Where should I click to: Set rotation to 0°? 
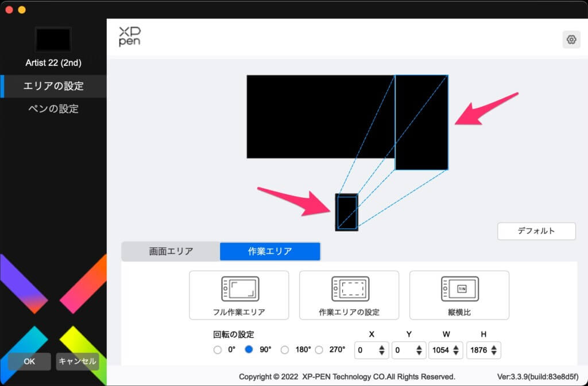point(218,350)
